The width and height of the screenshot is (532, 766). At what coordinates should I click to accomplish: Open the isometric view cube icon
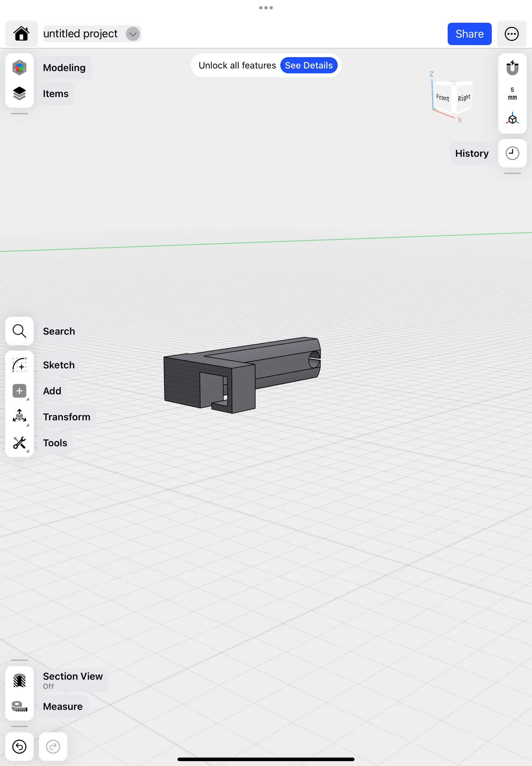(512, 119)
